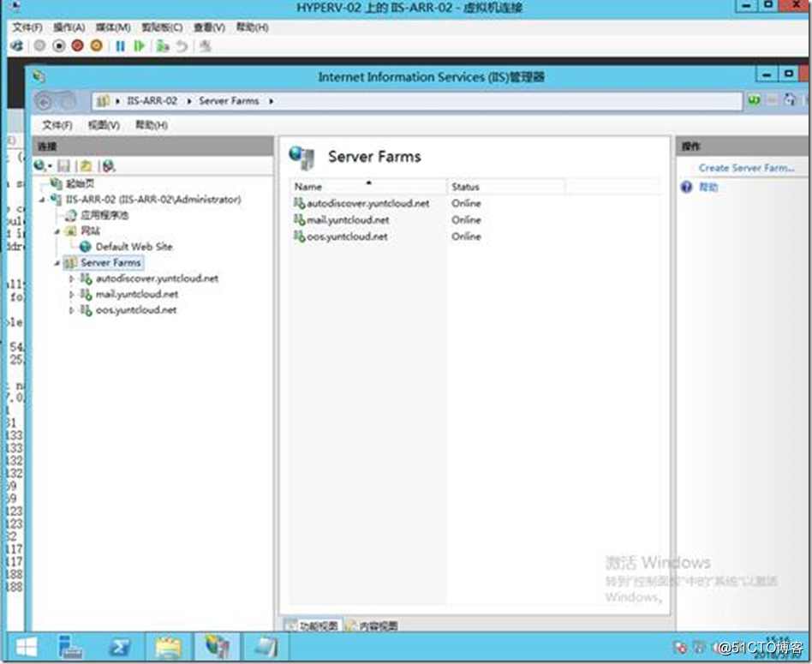Collapse the 网站 tree node
This screenshot has width=812, height=664.
point(57,231)
